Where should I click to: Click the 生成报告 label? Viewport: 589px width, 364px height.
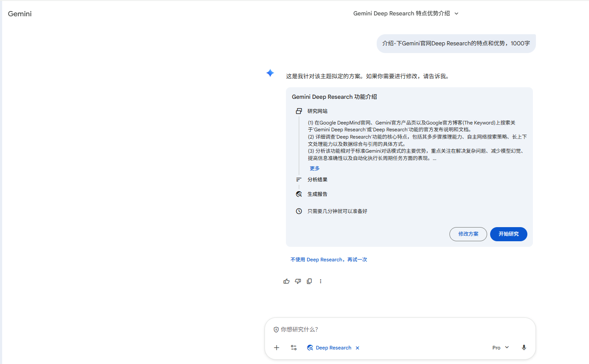point(318,194)
